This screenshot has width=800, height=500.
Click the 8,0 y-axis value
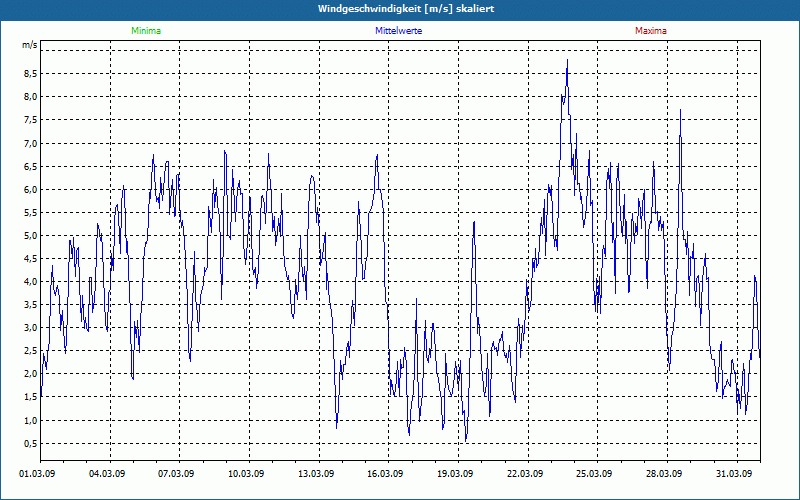31,96
